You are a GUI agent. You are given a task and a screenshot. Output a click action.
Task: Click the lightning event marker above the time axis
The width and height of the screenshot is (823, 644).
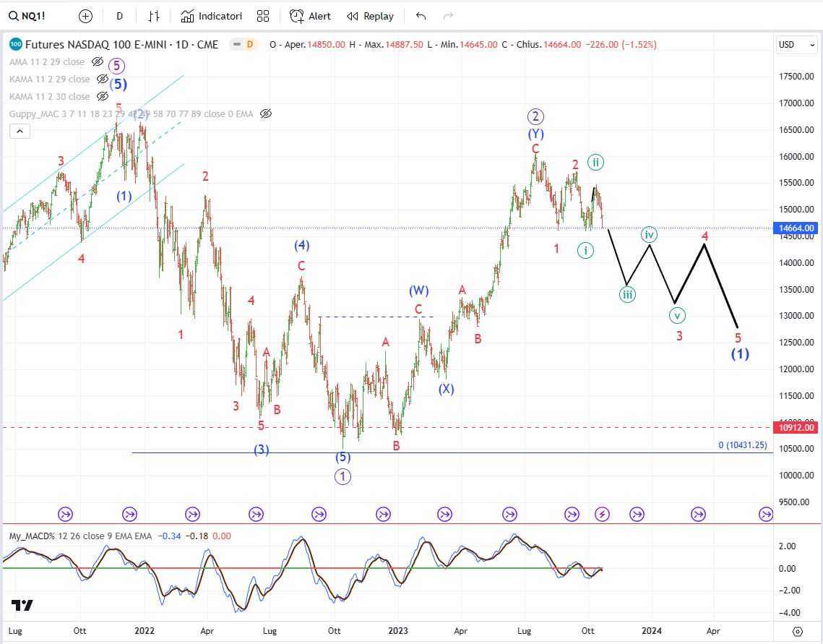[x=602, y=515]
